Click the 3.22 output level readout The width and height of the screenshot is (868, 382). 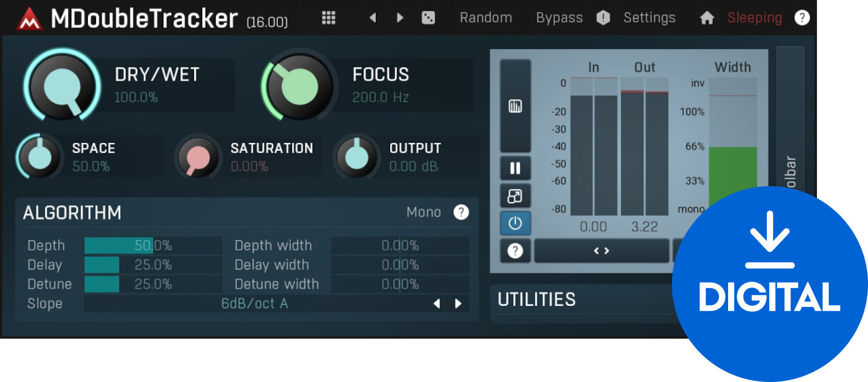(644, 226)
